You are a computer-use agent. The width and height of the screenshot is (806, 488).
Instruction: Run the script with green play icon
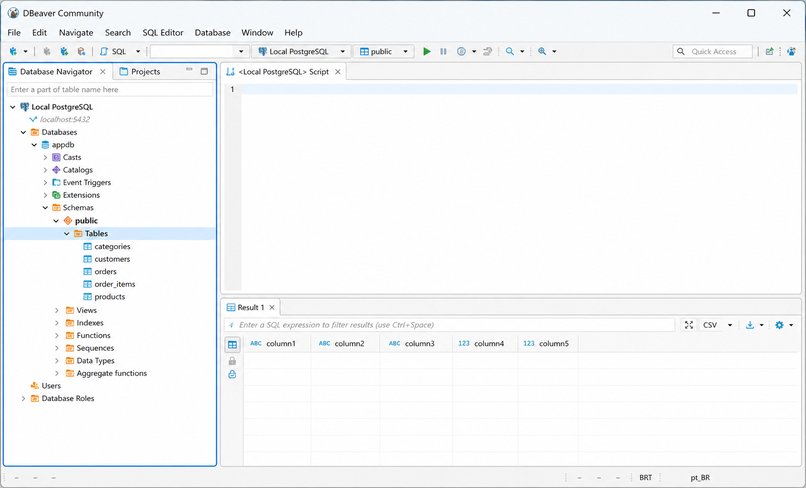[427, 51]
